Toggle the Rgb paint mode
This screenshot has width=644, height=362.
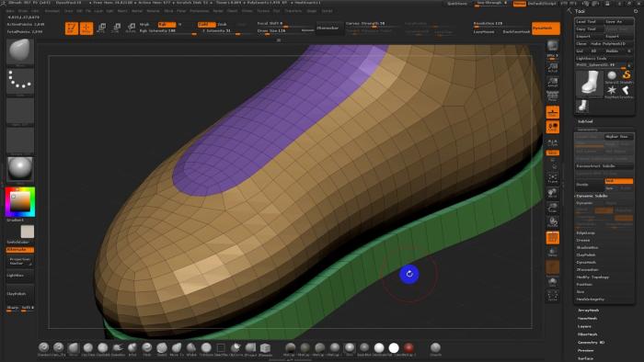click(x=167, y=25)
